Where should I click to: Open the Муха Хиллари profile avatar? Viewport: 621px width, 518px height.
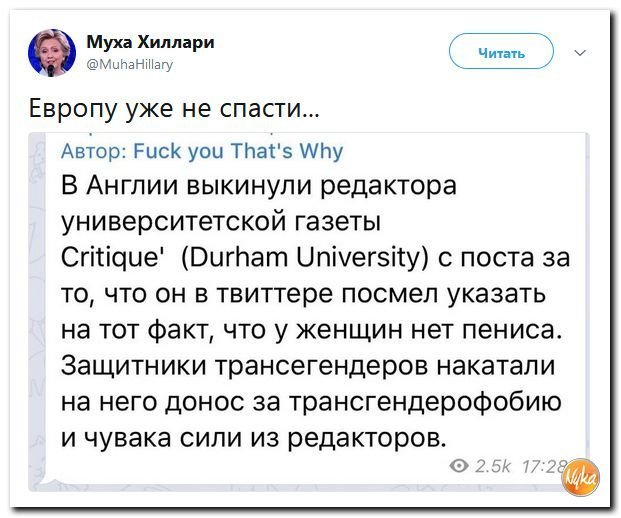(52, 53)
